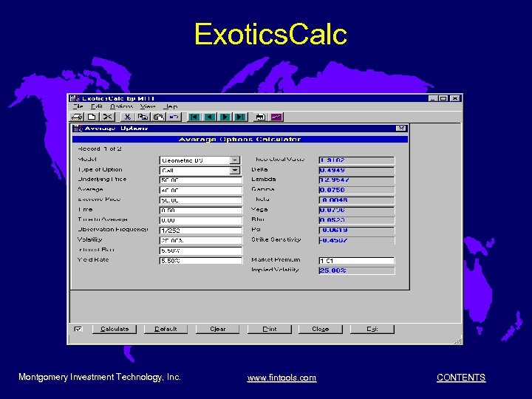This screenshot has width=532, height=399.
Task: Open the Type of Option dropdown
Action: [x=235, y=171]
